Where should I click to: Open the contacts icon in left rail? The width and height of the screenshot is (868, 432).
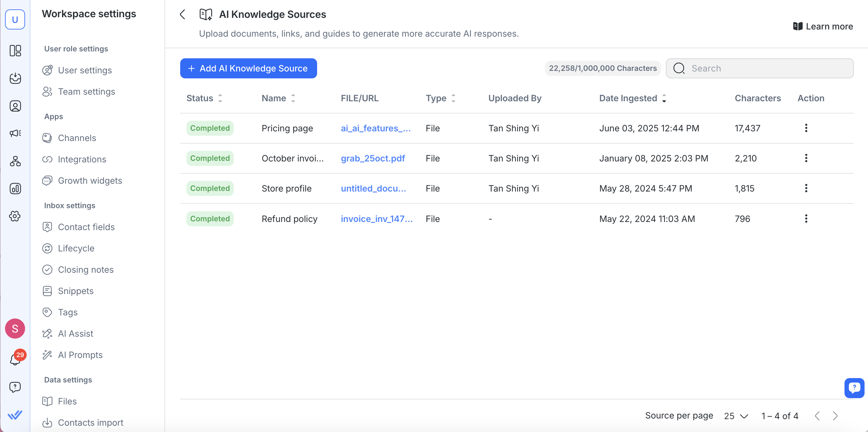pyautogui.click(x=15, y=106)
